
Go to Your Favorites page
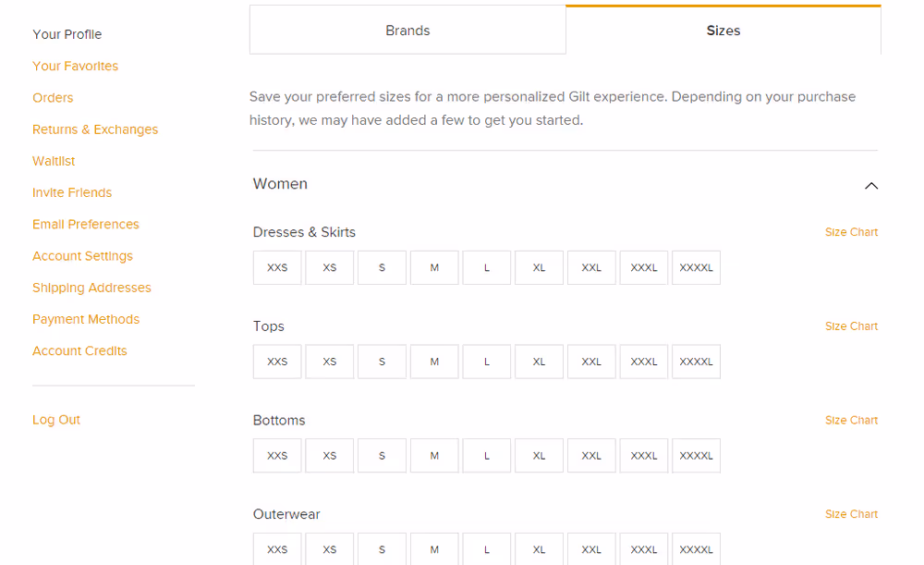[76, 66]
